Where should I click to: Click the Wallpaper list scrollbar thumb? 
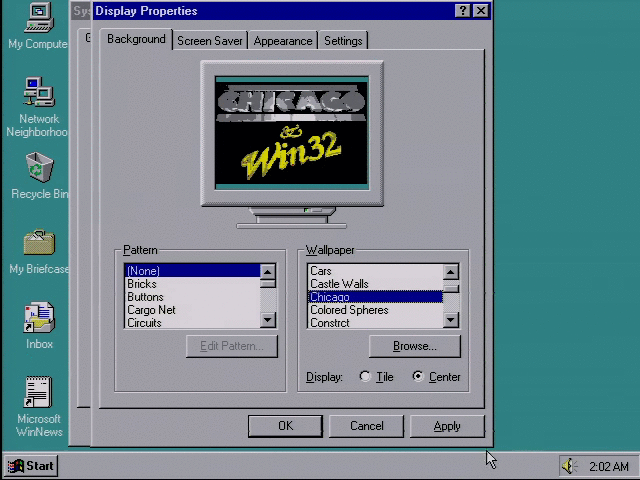click(451, 289)
